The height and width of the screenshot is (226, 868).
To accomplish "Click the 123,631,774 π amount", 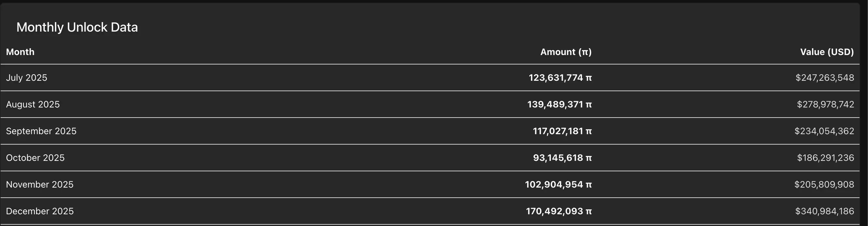I will 560,78.
